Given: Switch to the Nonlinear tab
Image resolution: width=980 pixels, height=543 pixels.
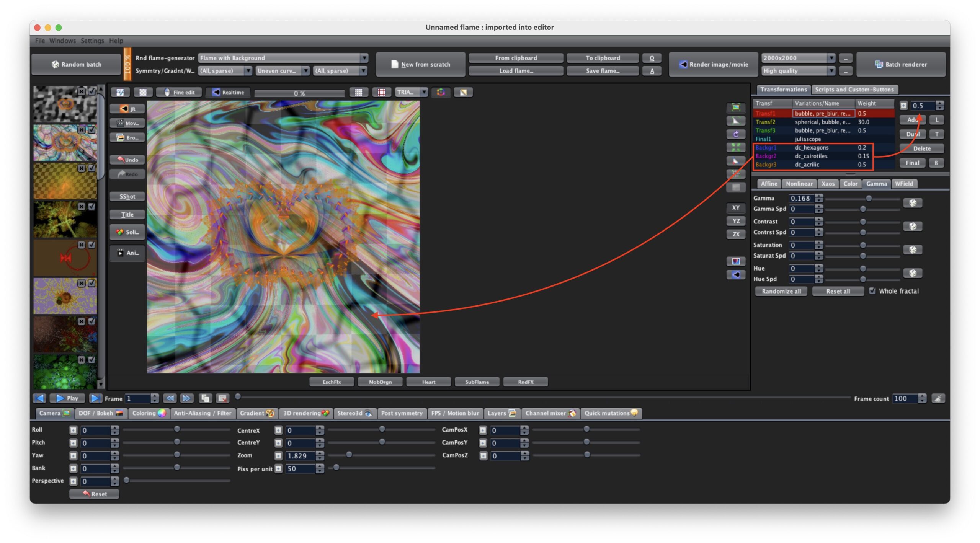Looking at the screenshot, I should [799, 184].
